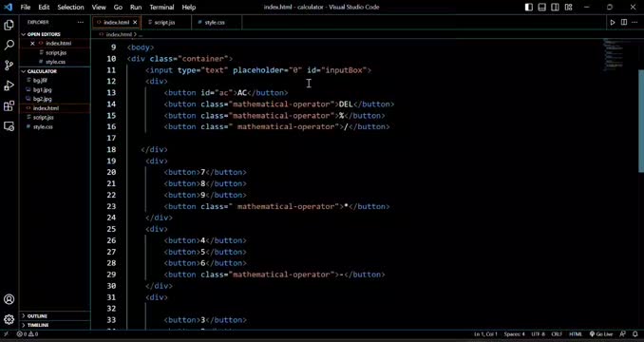
Task: Open the Selection menu
Action: click(x=70, y=7)
